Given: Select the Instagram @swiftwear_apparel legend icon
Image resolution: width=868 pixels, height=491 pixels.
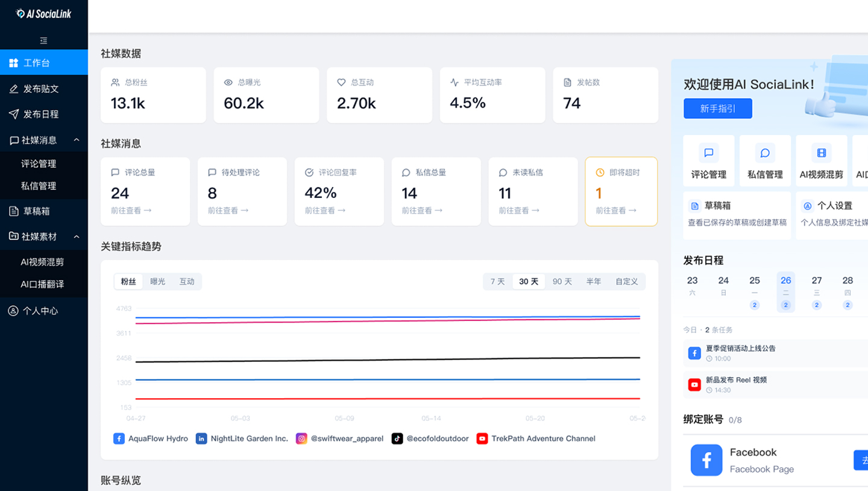Looking at the screenshot, I should click(x=301, y=439).
